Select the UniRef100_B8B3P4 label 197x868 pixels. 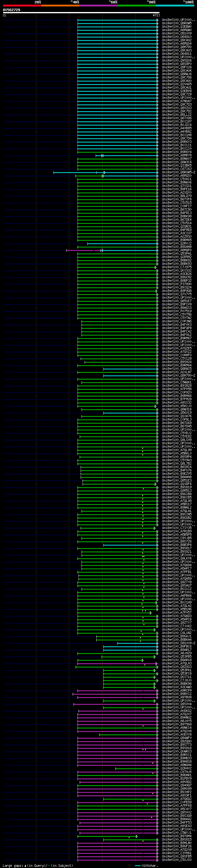click(176, 545)
